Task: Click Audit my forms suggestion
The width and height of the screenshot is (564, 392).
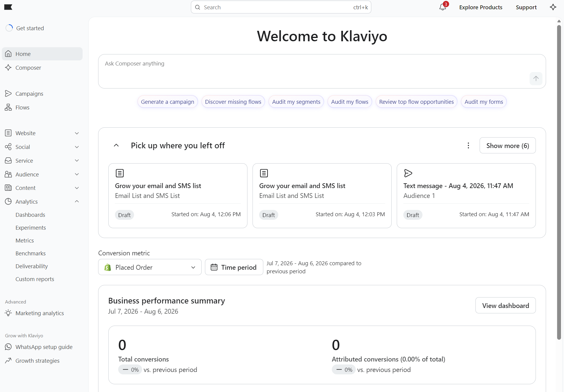Action: tap(484, 102)
